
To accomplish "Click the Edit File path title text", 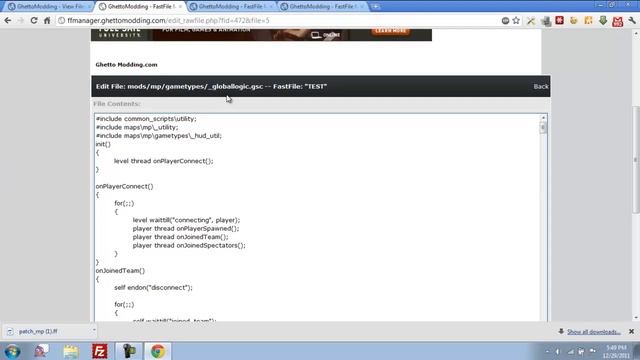I will pos(211,87).
